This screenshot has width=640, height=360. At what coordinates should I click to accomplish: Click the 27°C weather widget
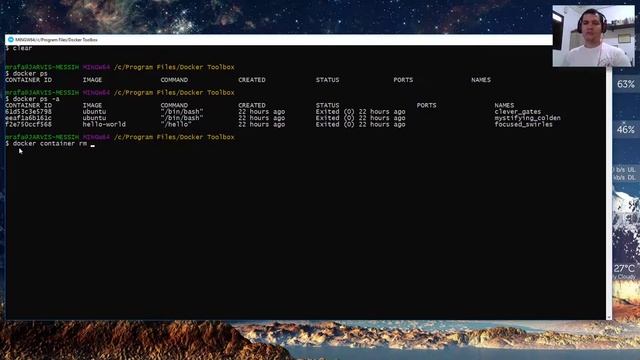tap(624, 269)
